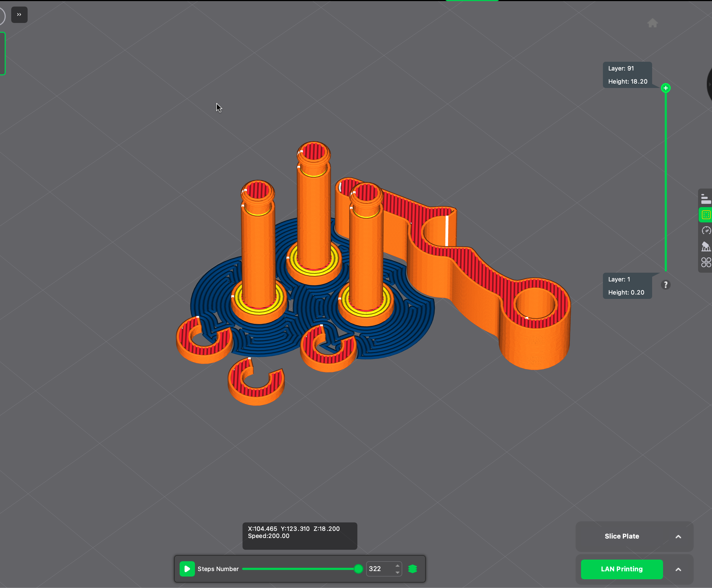Click the 'Speed:200.00' readout

[x=269, y=536]
